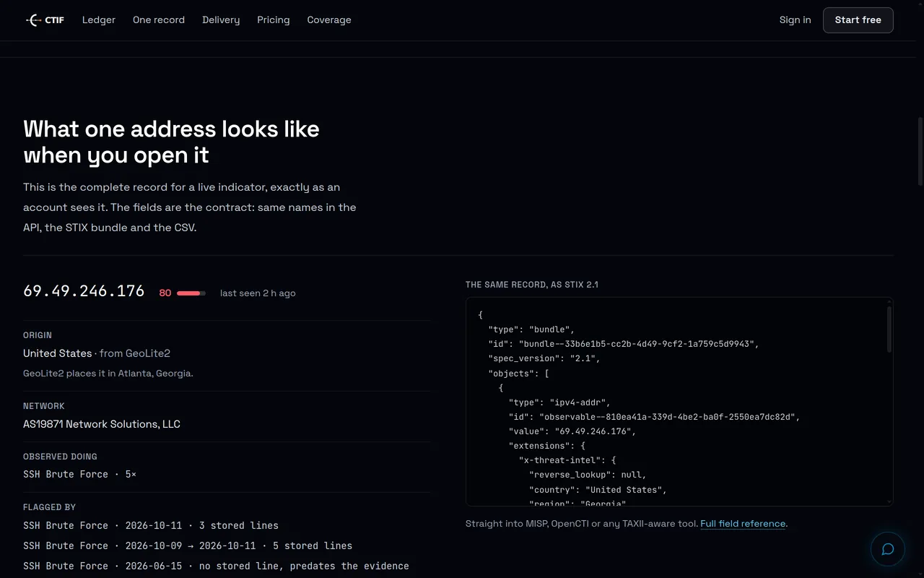This screenshot has width=924, height=578.
Task: Click the CTIF logo icon
Action: [x=33, y=20]
